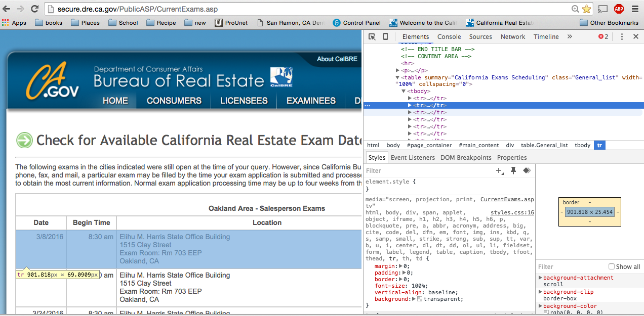
Task: Expand the background-attachment computed property
Action: (540, 278)
